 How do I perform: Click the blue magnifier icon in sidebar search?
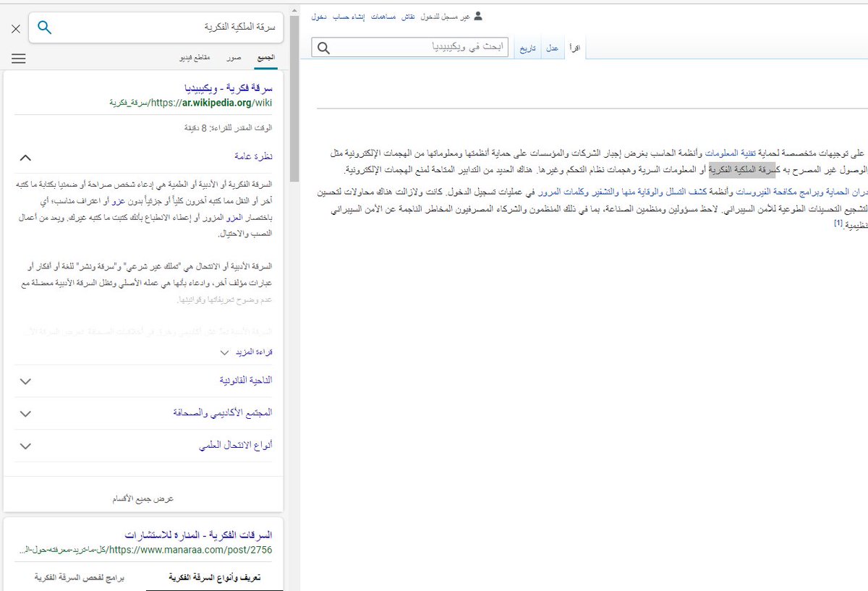coord(45,27)
